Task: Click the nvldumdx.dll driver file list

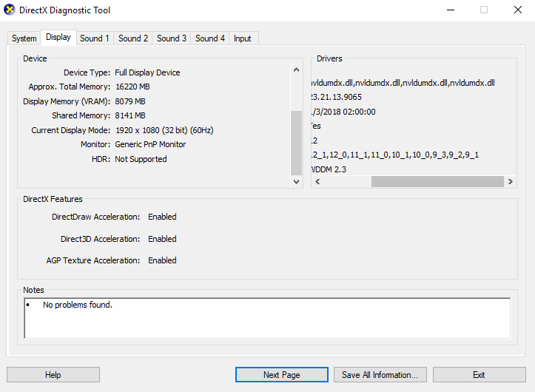Action: pos(403,83)
